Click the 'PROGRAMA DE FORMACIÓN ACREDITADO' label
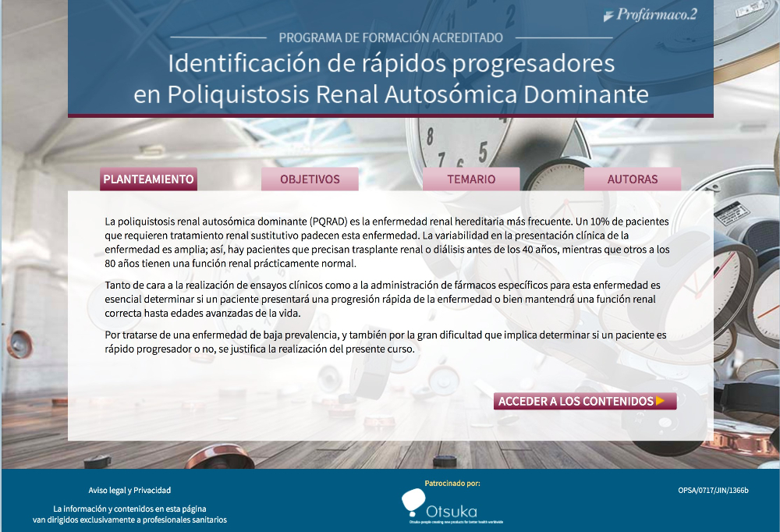780x532 pixels. click(391, 37)
